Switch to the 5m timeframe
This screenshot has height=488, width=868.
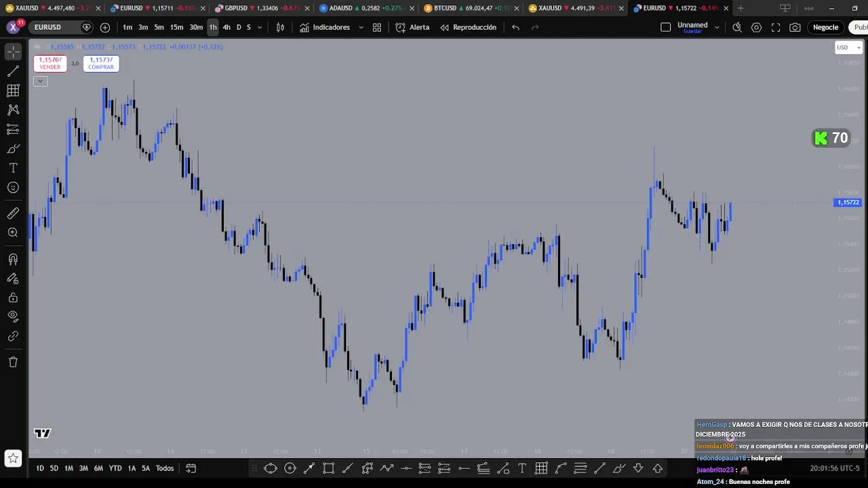(159, 27)
